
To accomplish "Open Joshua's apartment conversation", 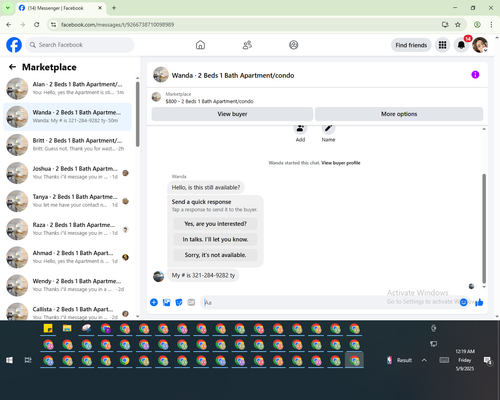I will coord(67,173).
